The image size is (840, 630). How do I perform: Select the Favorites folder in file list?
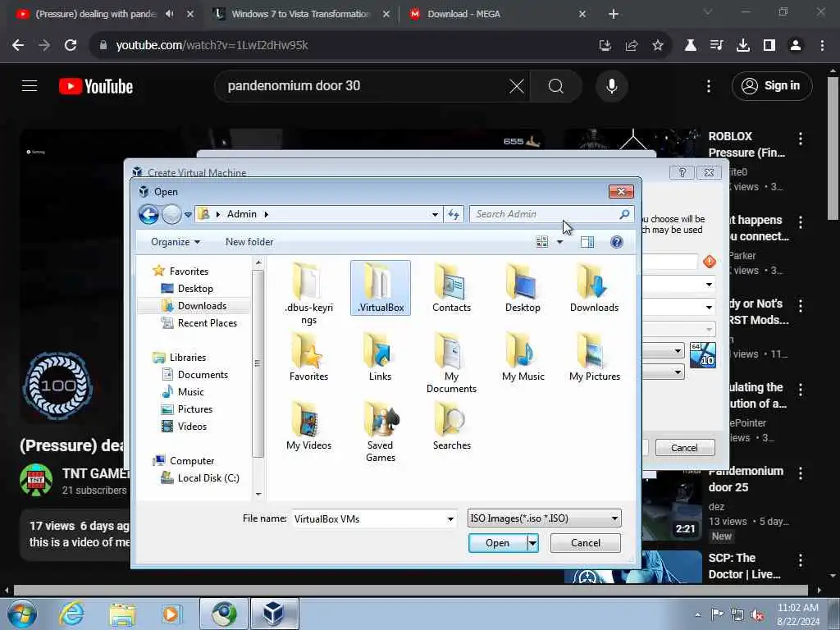tap(308, 356)
